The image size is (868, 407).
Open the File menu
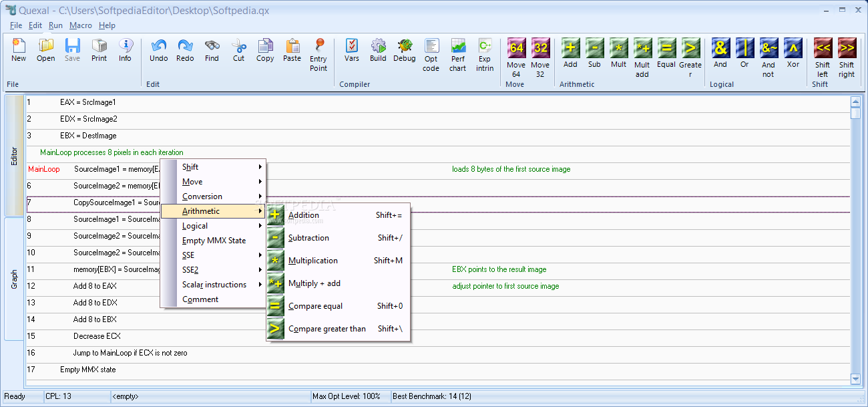[x=16, y=25]
